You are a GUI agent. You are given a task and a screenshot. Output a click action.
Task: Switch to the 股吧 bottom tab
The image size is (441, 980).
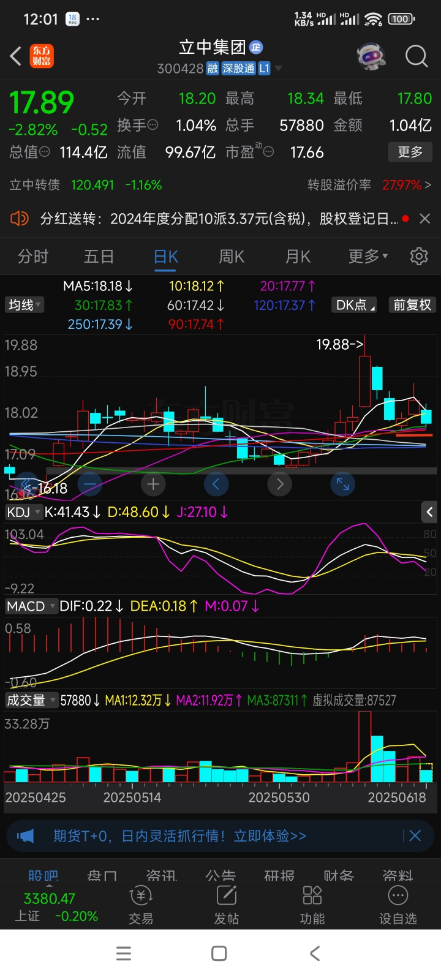[43, 875]
